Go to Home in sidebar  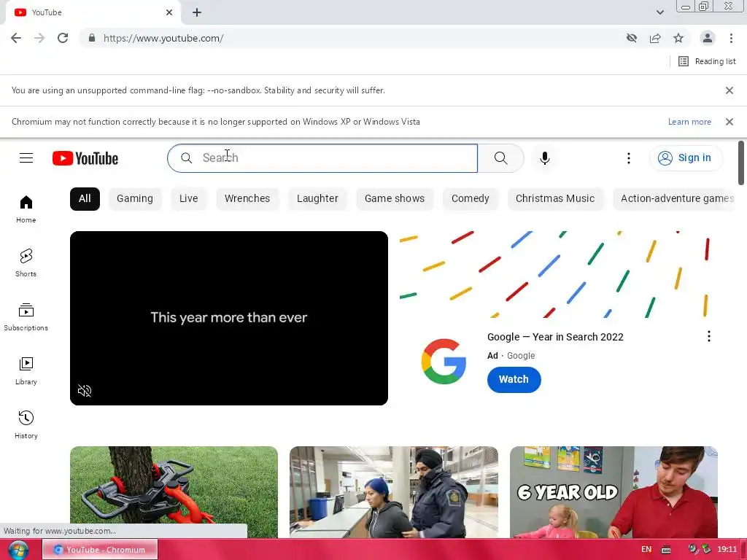pyautogui.click(x=26, y=209)
